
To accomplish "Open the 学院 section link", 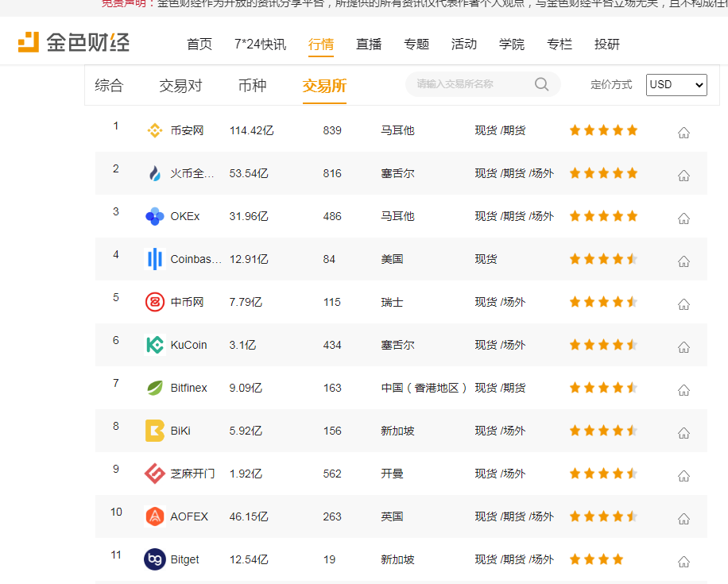I will pos(512,44).
